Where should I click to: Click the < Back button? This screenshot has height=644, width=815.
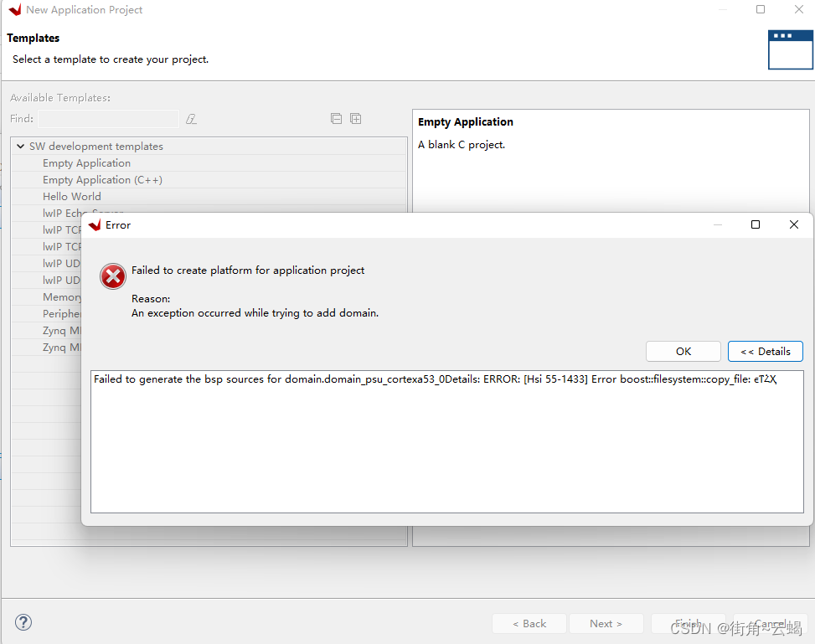(529, 623)
